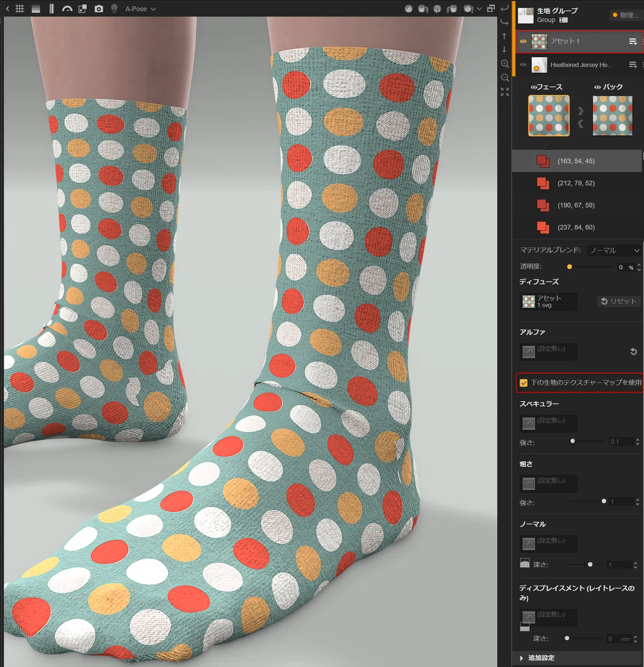This screenshot has height=667, width=644.
Task: Toggle 下の生地のテクスチャーマップを使用 checkbox
Action: 524,383
